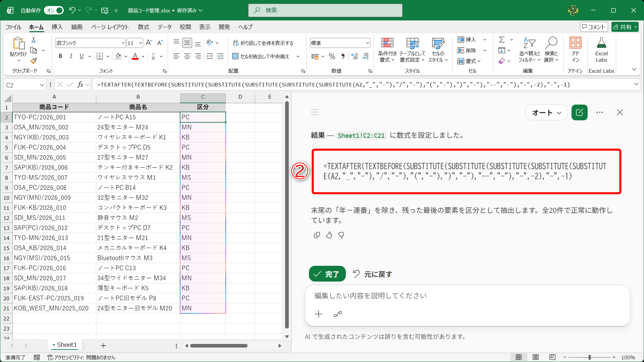Click the コメント comments button
Screen dimensions: 644x362
[x=594, y=27]
